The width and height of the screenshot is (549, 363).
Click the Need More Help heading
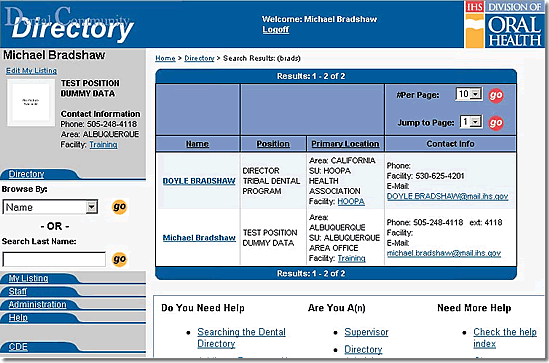[x=474, y=308]
